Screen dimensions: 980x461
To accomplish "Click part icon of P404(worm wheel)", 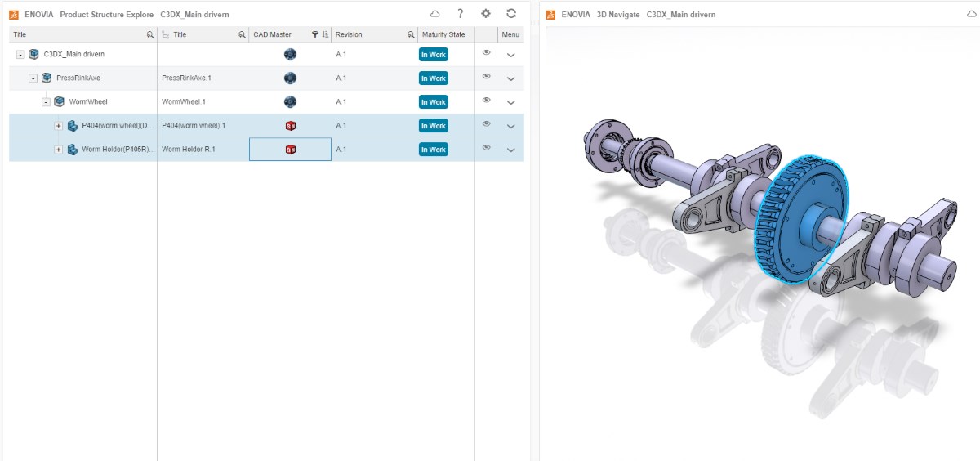I will (72, 125).
